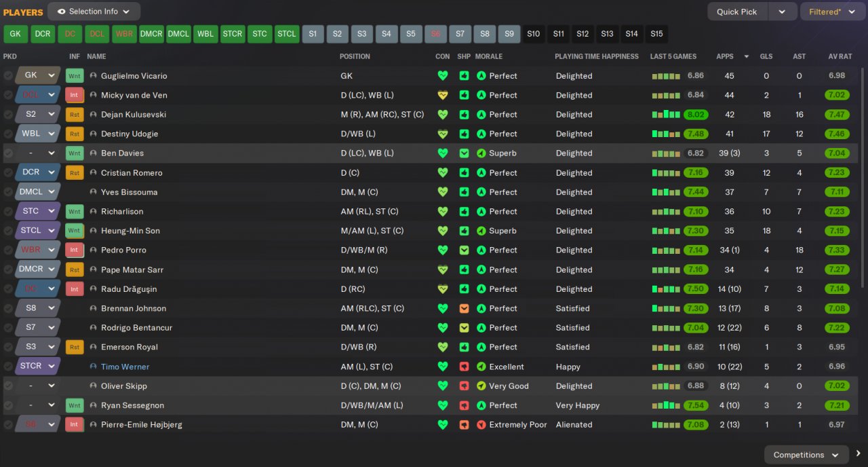Screen dimensions: 868x467
Task: Select the GK position slot
Action: click(x=15, y=33)
